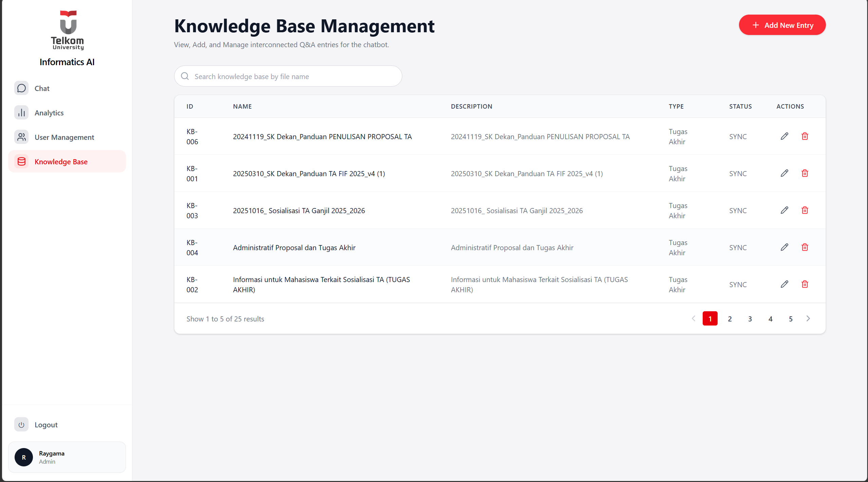Click the Analytics bar chart icon
Viewport: 868px width, 482px height.
[x=21, y=113]
